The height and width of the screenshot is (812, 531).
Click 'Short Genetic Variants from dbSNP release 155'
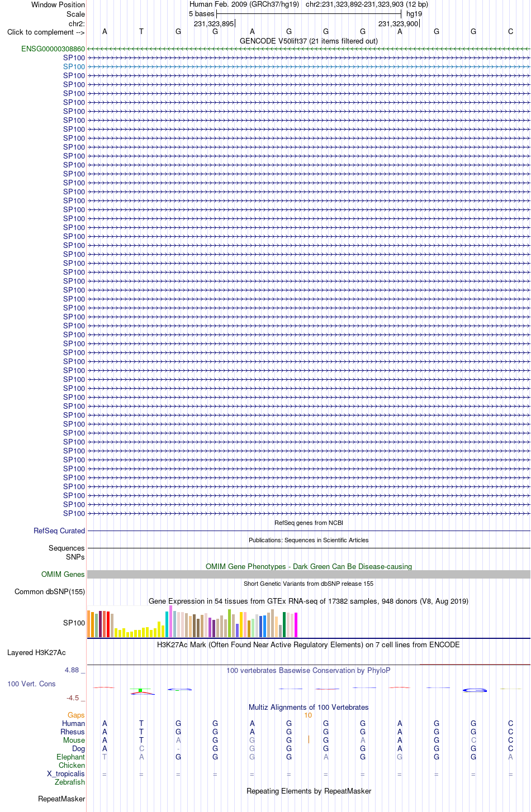coord(309,584)
